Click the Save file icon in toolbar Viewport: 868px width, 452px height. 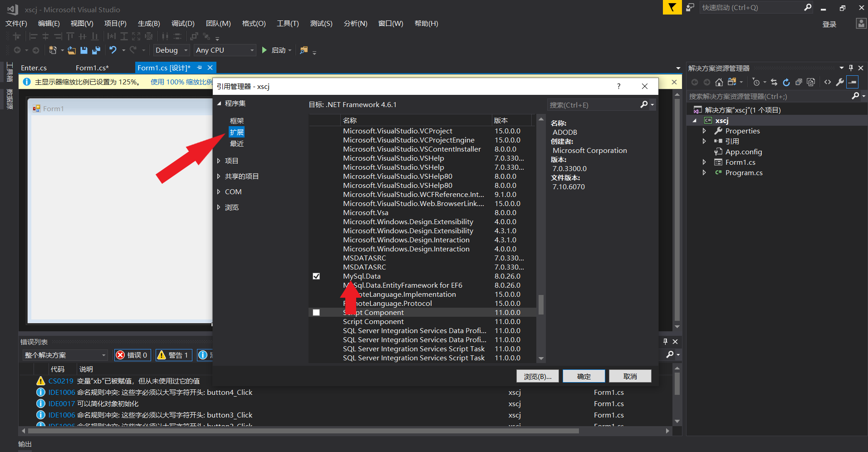(83, 50)
